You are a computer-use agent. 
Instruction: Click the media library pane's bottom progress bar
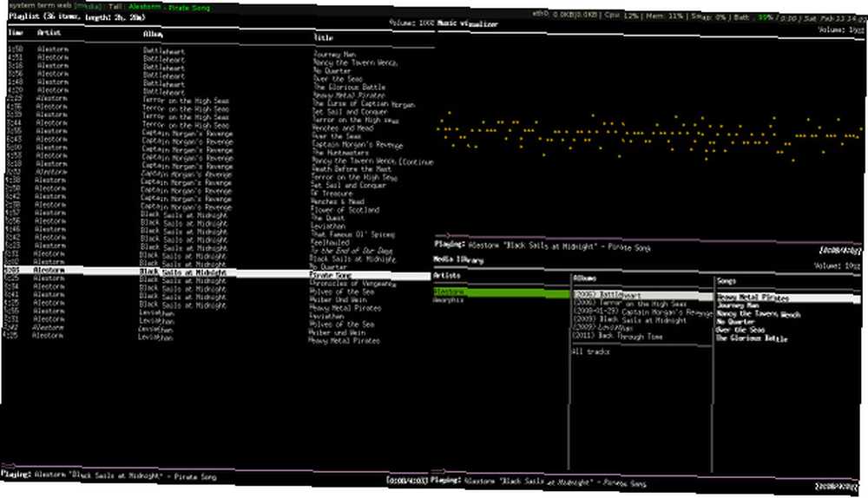pos(647,475)
